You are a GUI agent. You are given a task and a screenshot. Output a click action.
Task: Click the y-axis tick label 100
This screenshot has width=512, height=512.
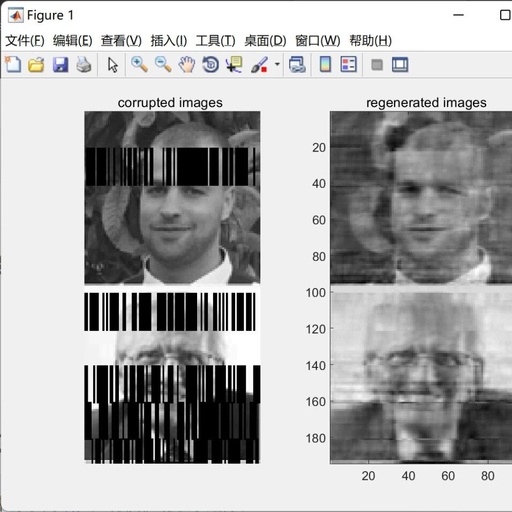pyautogui.click(x=316, y=293)
